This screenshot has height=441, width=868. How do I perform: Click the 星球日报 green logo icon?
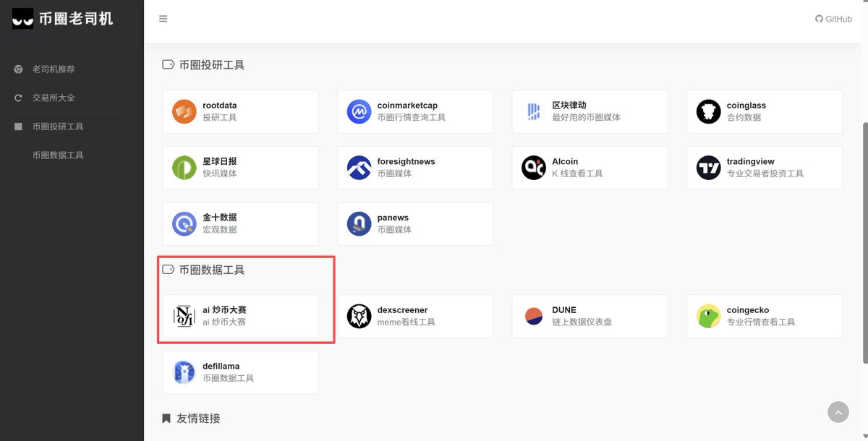(x=184, y=168)
